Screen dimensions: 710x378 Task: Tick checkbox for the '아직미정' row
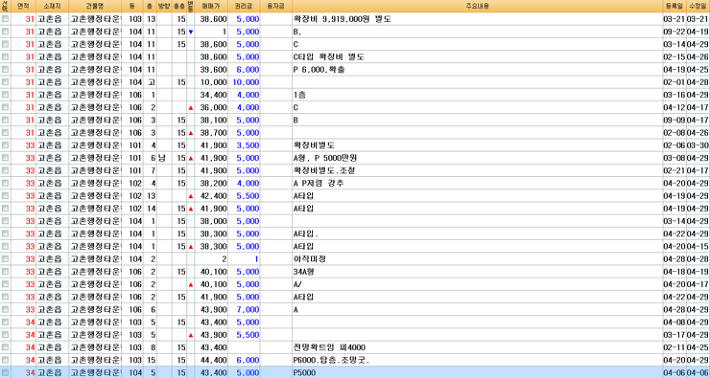[x=5, y=259]
